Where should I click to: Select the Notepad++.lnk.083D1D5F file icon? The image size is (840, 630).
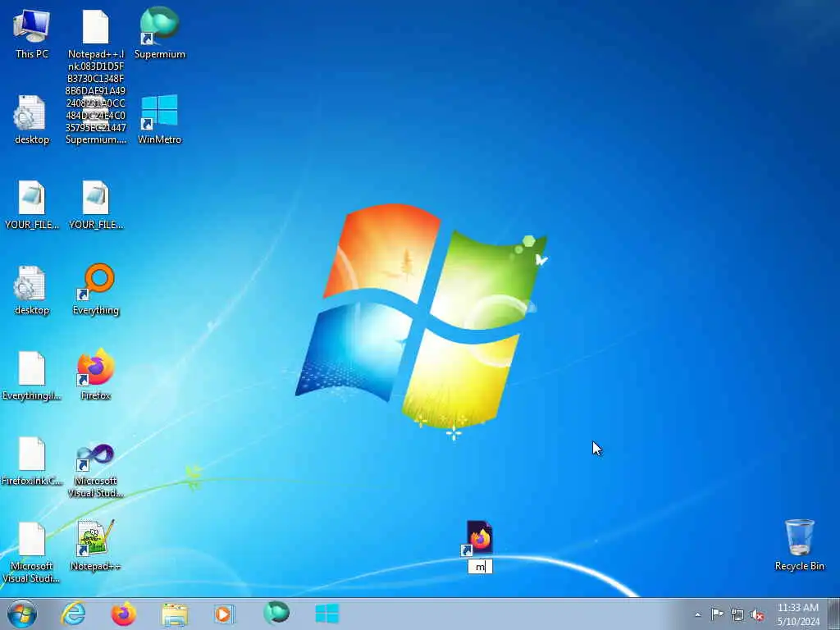point(96,27)
